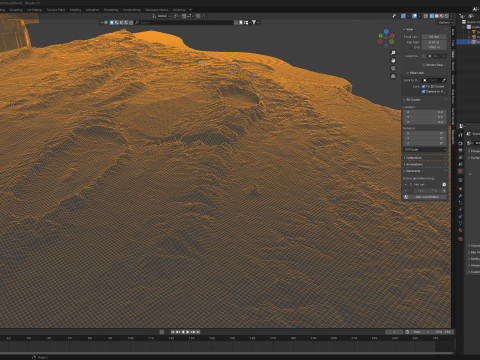The height and width of the screenshot is (360, 480).
Task: Click the Clip Start value field
Action: 434,42
